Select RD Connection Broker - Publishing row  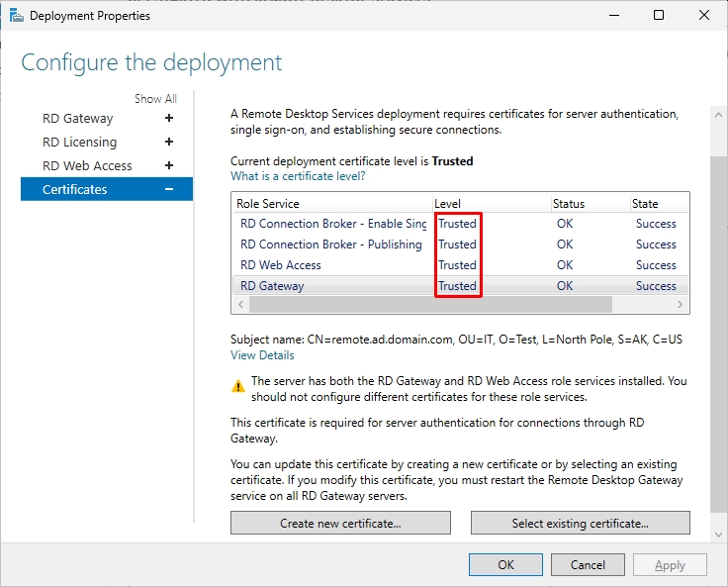pos(331,245)
